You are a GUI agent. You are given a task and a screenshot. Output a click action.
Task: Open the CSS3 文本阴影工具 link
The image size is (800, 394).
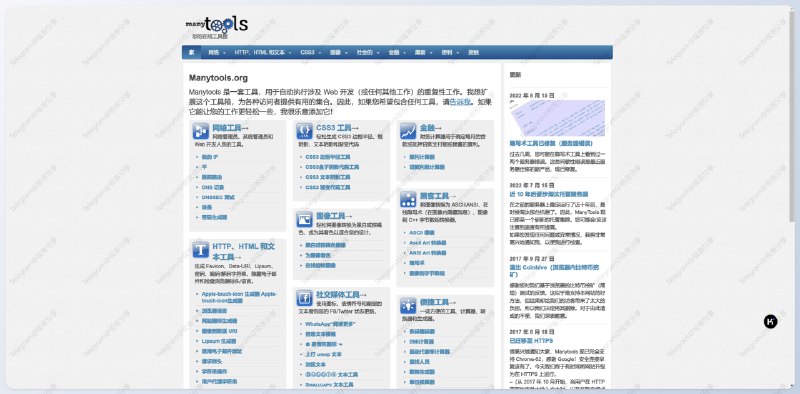328,177
